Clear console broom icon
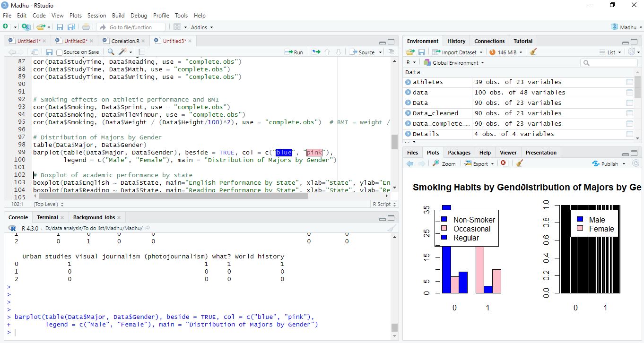Viewport: 644px width, 343px height. pyautogui.click(x=392, y=228)
